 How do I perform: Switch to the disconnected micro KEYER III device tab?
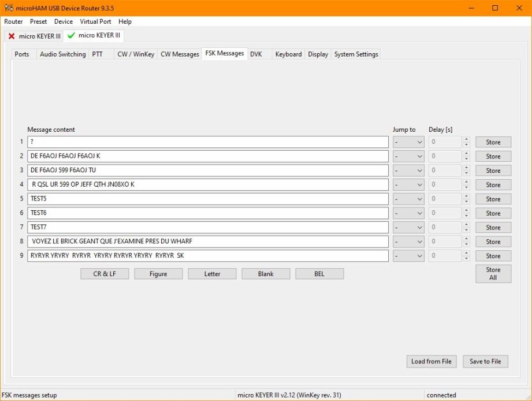(x=34, y=36)
